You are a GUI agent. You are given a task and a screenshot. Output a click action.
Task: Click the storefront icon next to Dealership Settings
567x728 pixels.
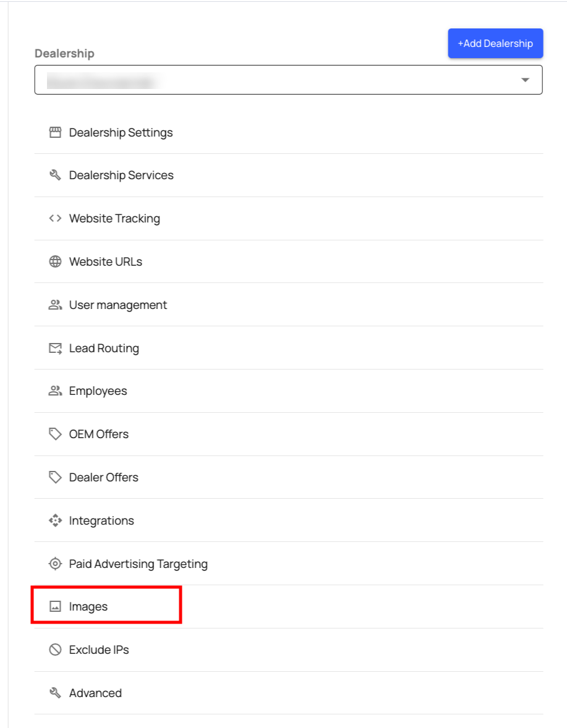click(55, 132)
